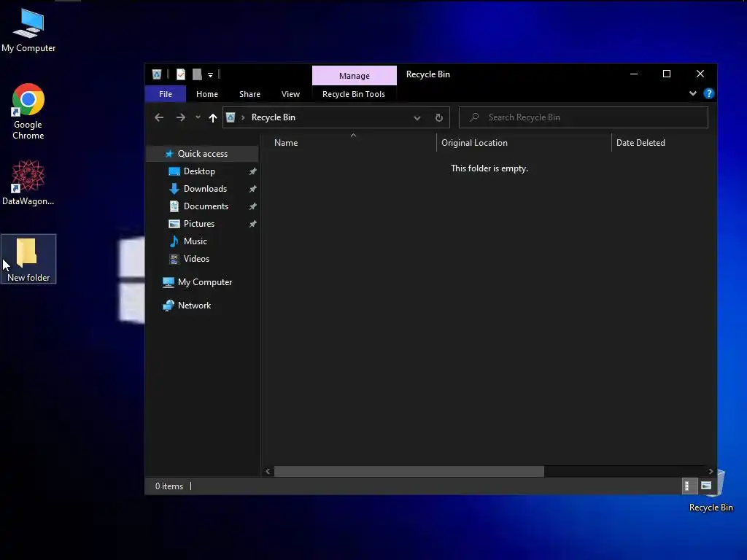The image size is (747, 560).
Task: Click right arrow of horizontal scrollbar
Action: (x=711, y=472)
